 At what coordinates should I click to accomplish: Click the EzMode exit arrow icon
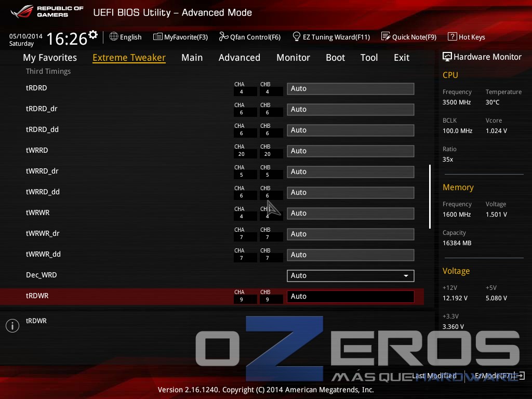521,376
